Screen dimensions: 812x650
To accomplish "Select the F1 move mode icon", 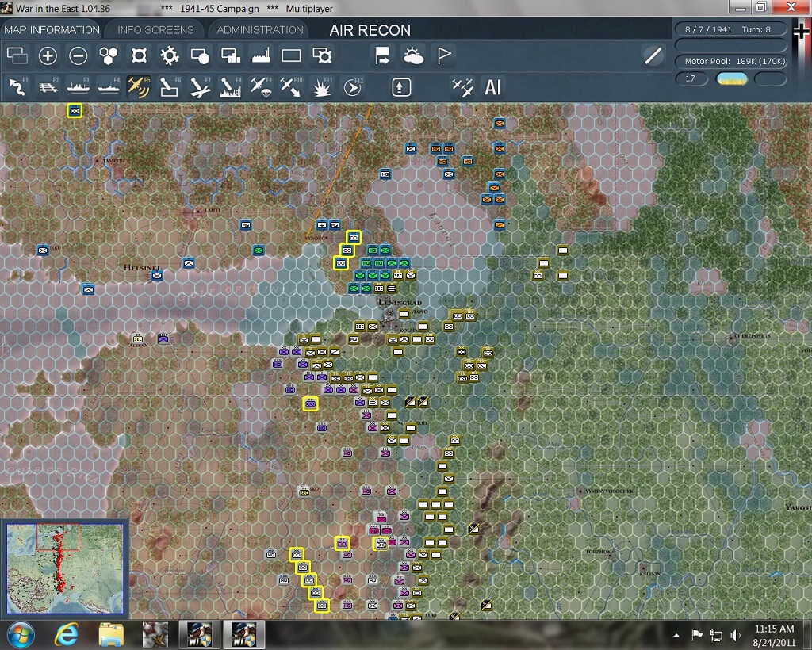I will point(17,87).
